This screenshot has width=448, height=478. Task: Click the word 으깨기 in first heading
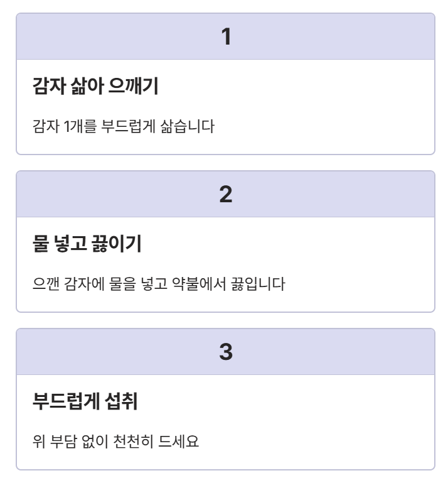point(133,86)
